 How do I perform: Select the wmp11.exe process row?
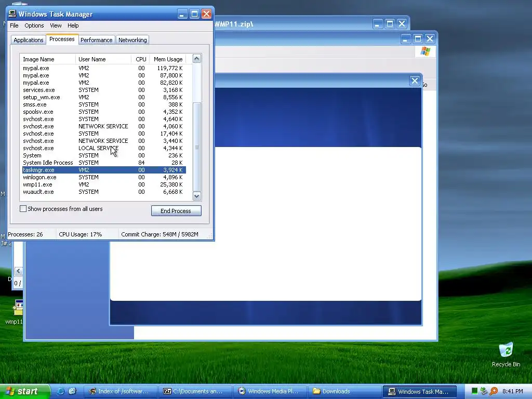click(x=104, y=184)
